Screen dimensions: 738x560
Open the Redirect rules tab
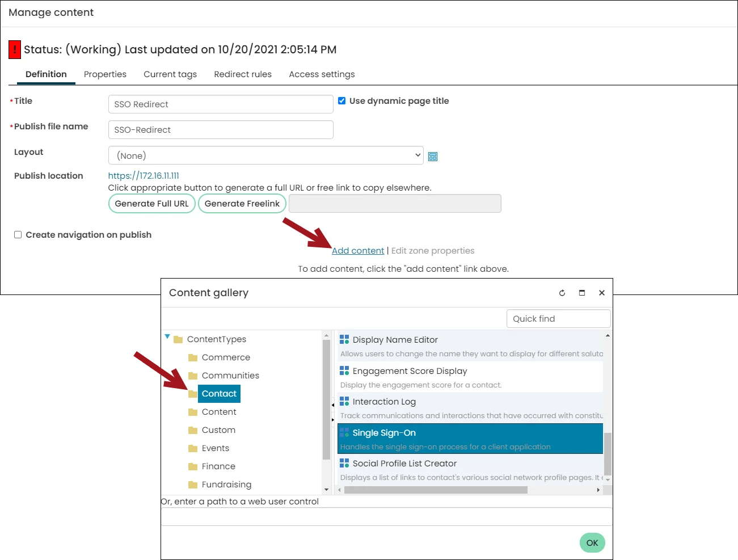point(243,74)
